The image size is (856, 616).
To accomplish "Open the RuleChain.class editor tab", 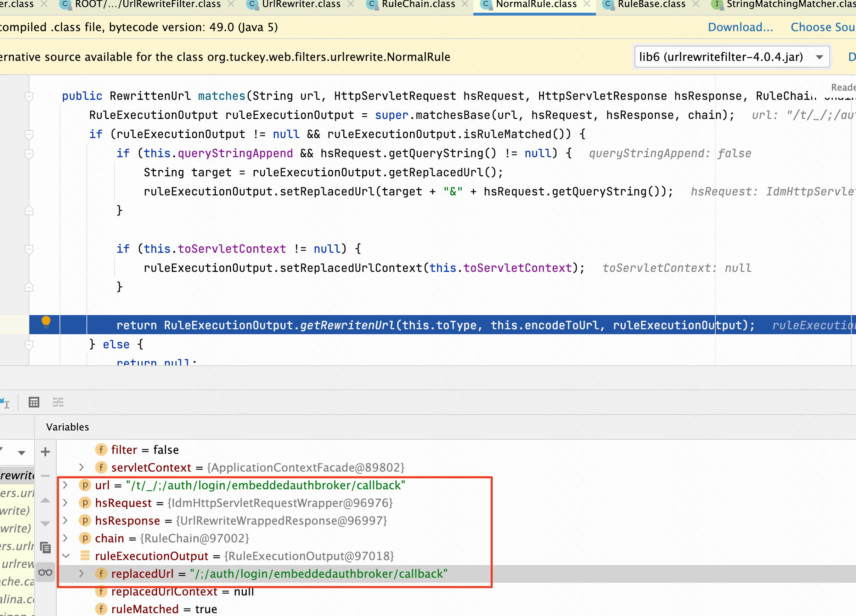I will (418, 5).
